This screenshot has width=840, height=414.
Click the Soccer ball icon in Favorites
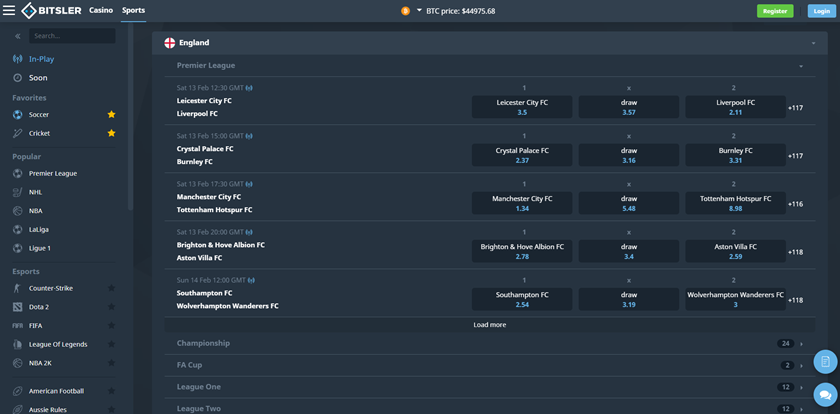click(x=18, y=115)
